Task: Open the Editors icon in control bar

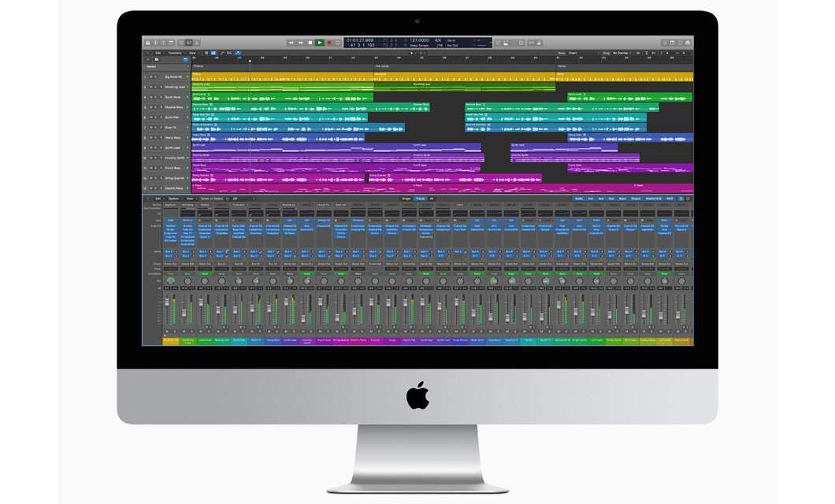Action: 196,43
